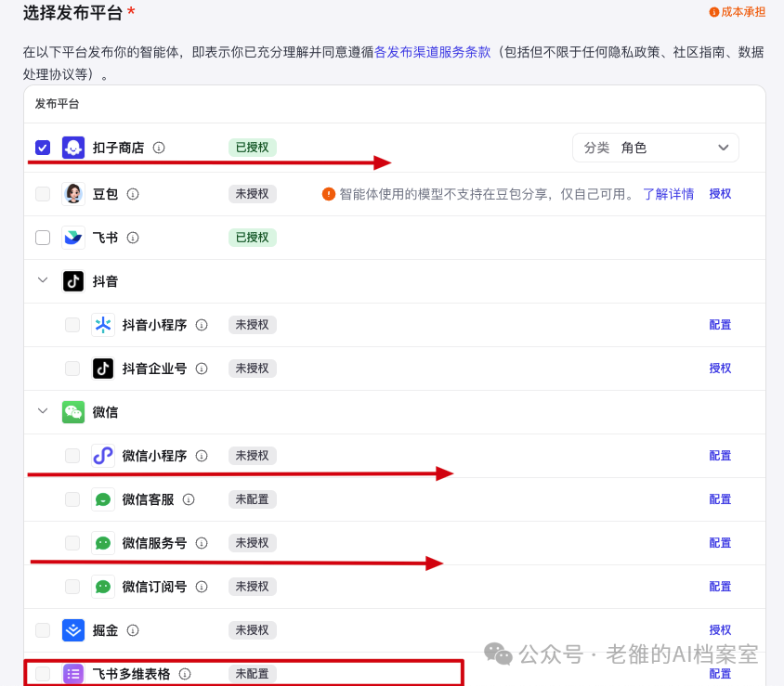Click 授权 for 掘金
Viewport: 784px width, 686px height.
click(x=720, y=630)
